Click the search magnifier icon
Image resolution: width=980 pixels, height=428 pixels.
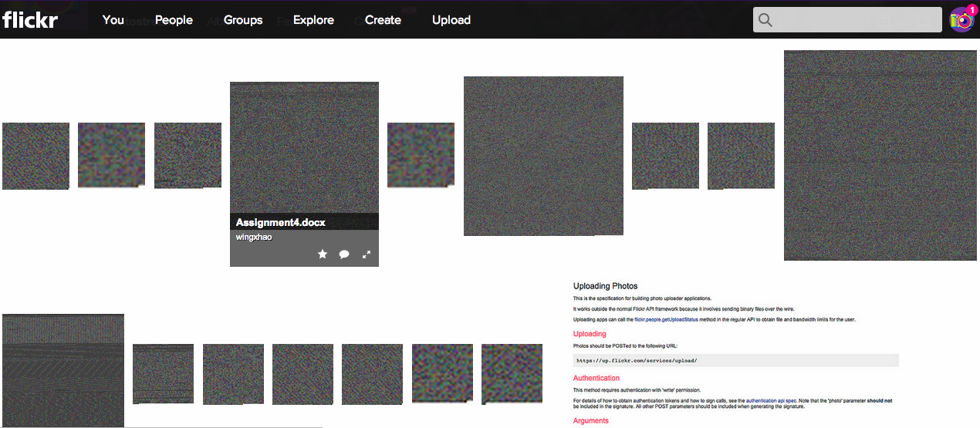765,20
